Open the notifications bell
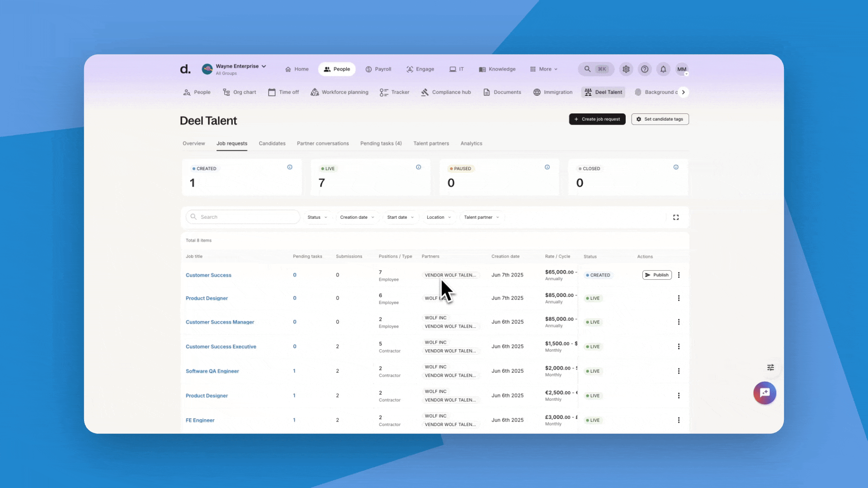This screenshot has height=488, width=868. pyautogui.click(x=663, y=69)
